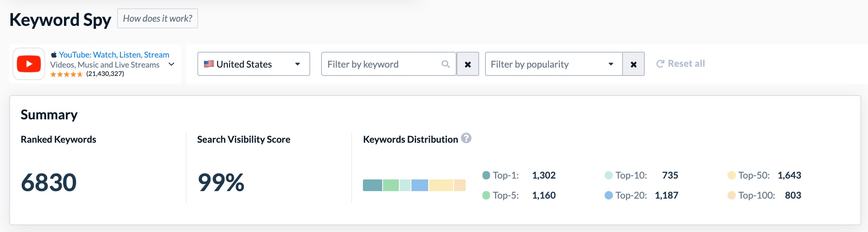
Task: Click the YouTube app icon thumbnail
Action: tap(29, 64)
